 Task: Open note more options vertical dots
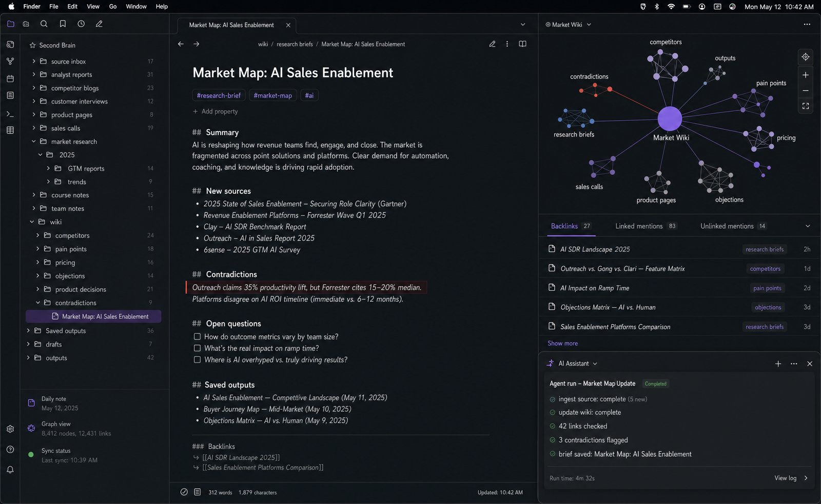click(507, 44)
